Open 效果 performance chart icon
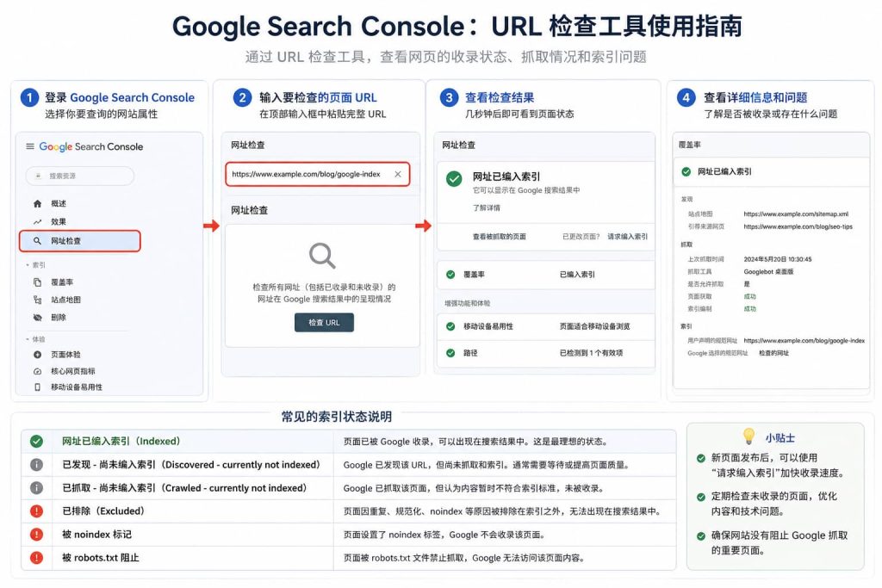 (37, 221)
